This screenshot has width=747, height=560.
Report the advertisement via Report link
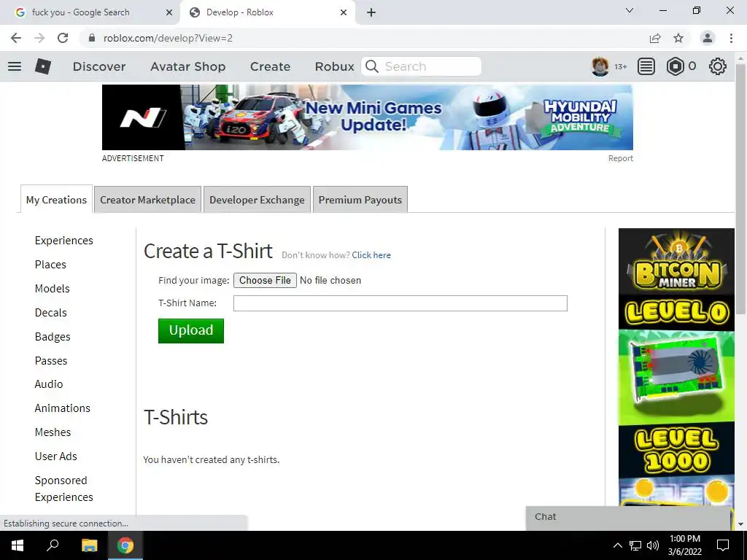[620, 158]
